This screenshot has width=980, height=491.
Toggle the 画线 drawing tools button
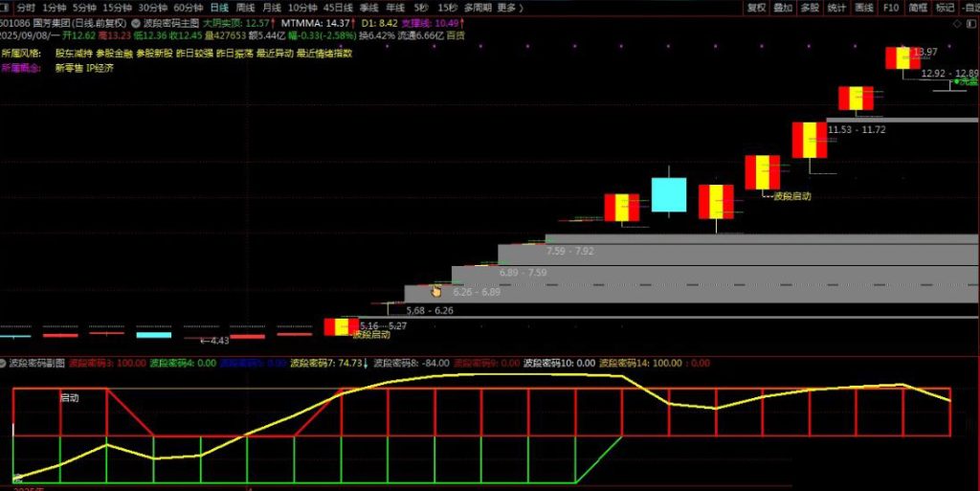863,8
